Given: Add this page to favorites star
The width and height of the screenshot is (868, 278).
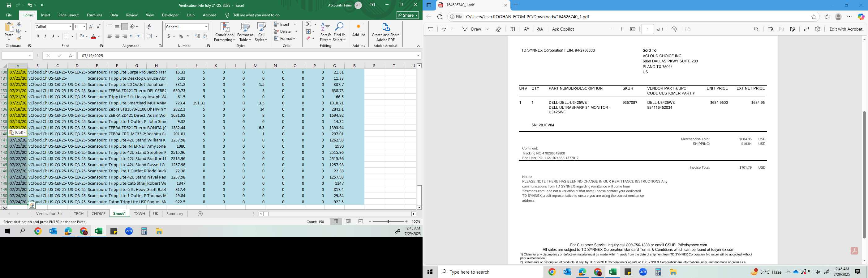Looking at the screenshot, I should pos(814,17).
